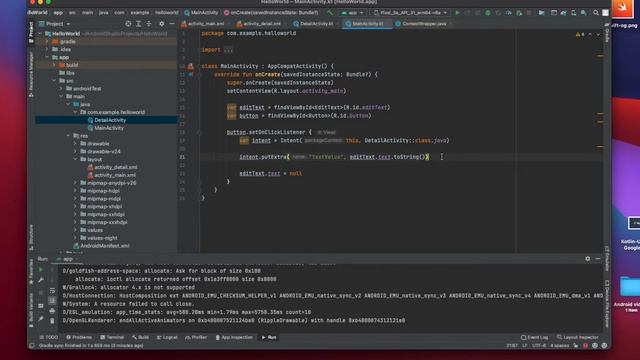640x360 pixels.
Task: Click the Print icon in Run panel
Action: point(52,311)
